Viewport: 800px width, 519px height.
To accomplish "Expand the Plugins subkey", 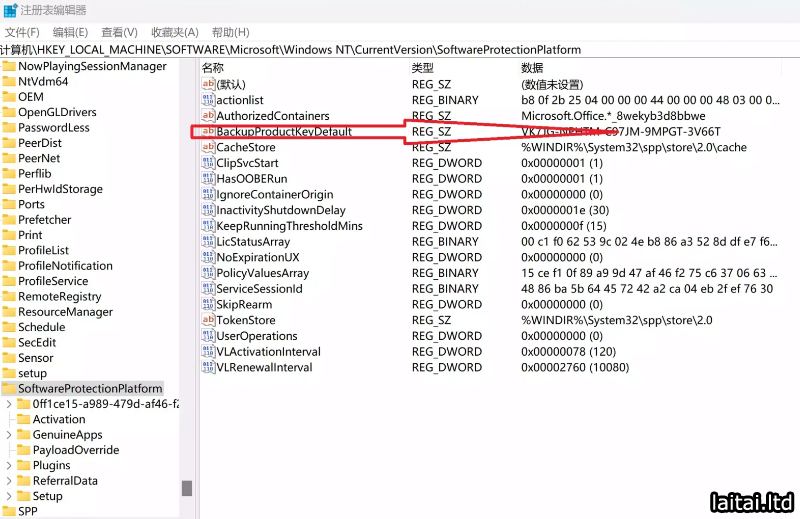I will (x=10, y=465).
